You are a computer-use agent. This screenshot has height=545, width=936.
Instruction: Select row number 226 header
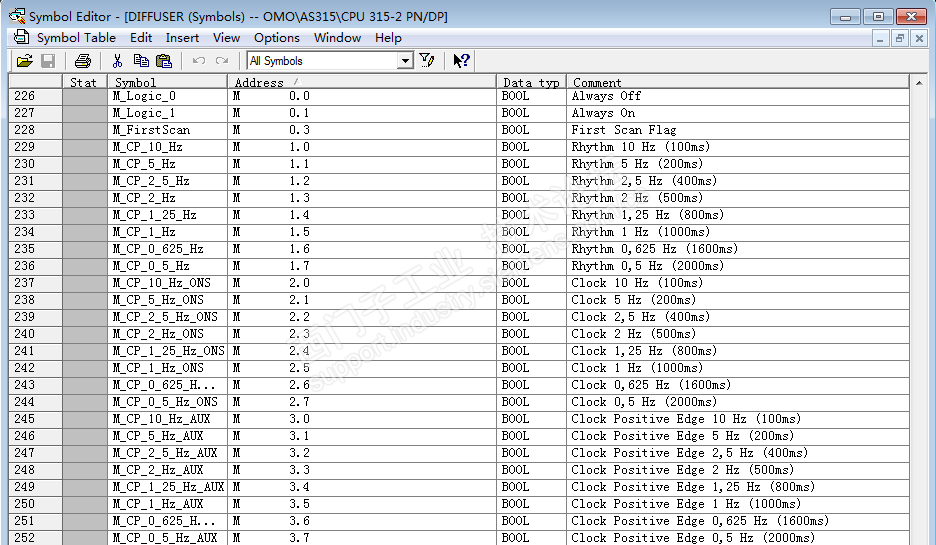(x=35, y=96)
